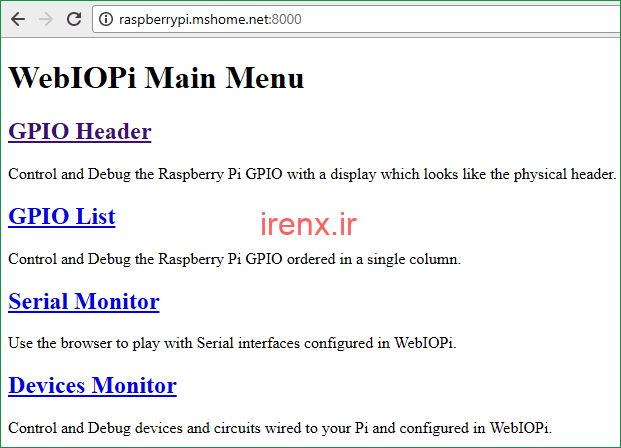This screenshot has height=448, width=621.
Task: Click the red irenx.ir watermark text
Action: tap(309, 224)
